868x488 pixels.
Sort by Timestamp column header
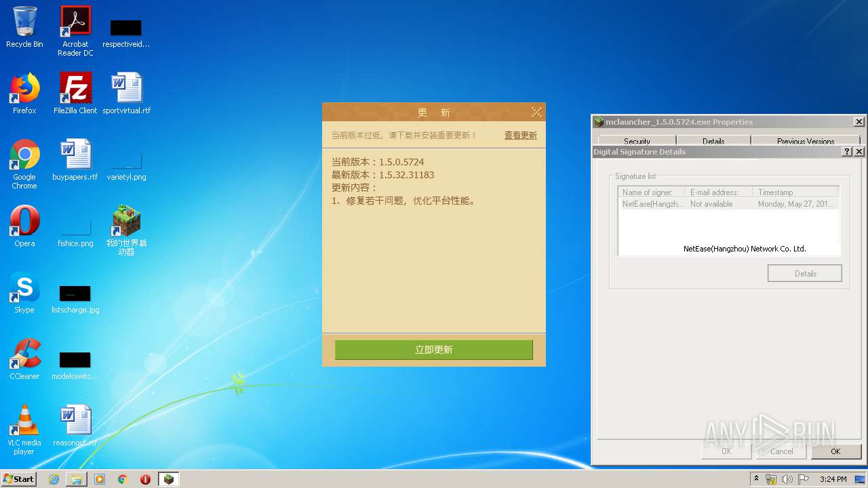[x=796, y=192]
